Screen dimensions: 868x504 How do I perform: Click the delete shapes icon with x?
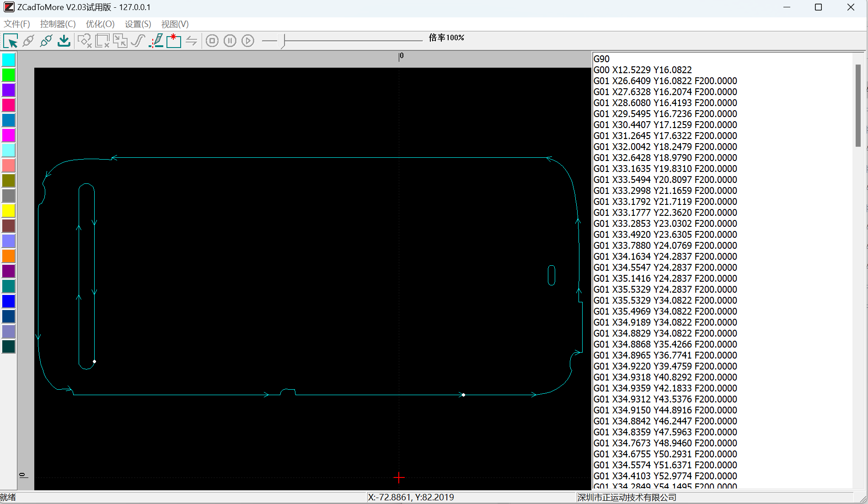coord(85,41)
